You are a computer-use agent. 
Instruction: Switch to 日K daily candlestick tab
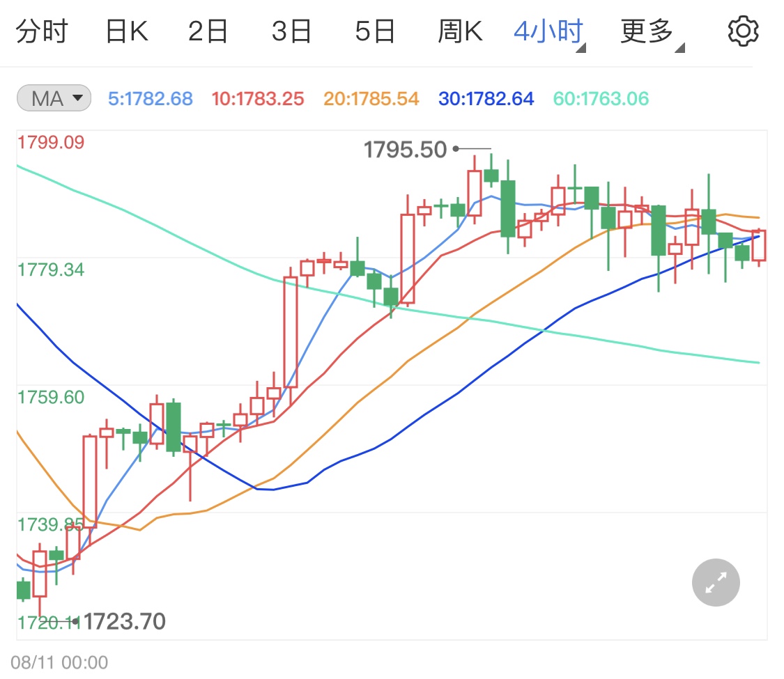[127, 31]
